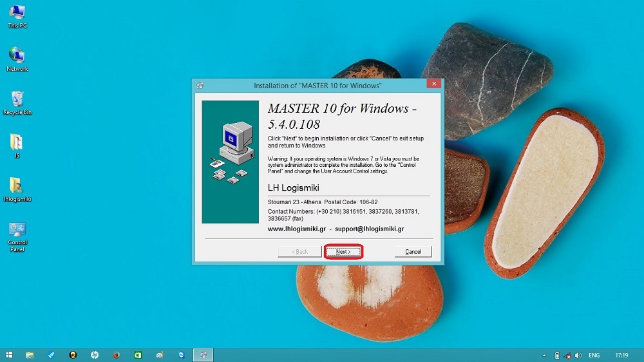Close the MASTER 10 installation dialog
The height and width of the screenshot is (362, 644).
click(433, 84)
